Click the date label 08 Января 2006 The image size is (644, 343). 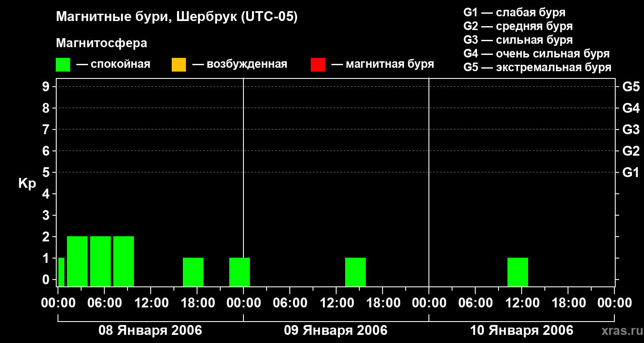(x=150, y=331)
